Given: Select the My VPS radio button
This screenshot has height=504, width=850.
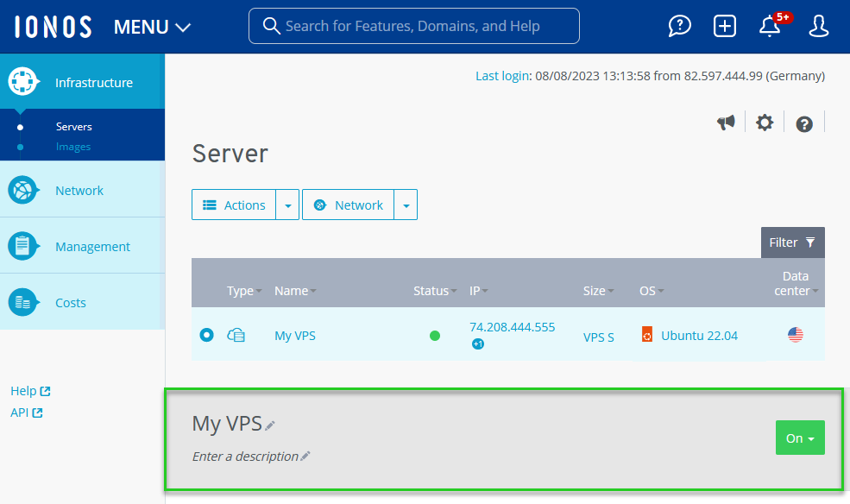Looking at the screenshot, I should pos(206,335).
